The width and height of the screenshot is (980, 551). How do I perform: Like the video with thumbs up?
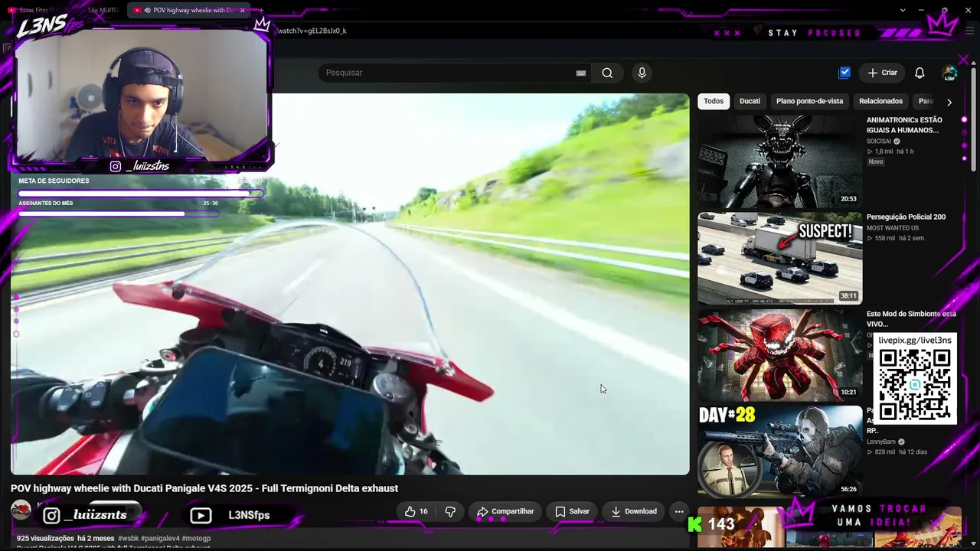416,511
